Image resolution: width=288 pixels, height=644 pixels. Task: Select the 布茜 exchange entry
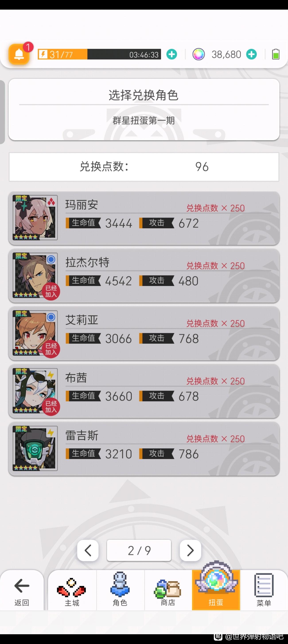[144, 391]
